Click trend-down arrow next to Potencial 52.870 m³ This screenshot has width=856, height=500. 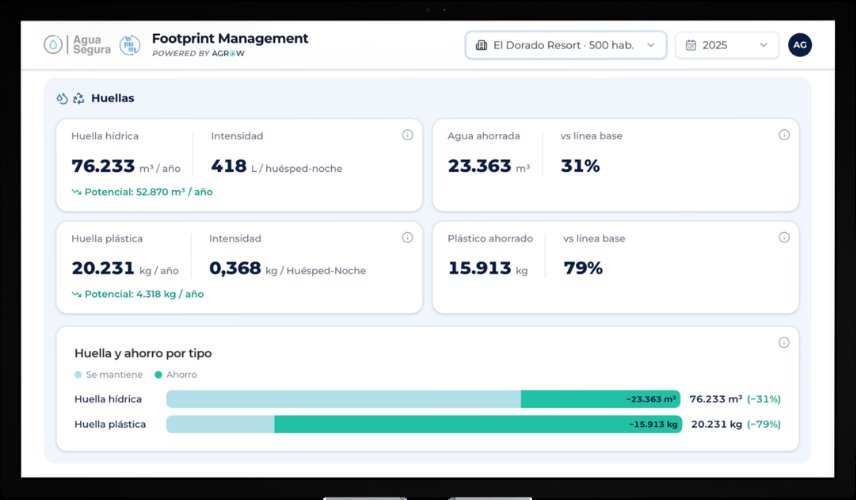tap(76, 192)
